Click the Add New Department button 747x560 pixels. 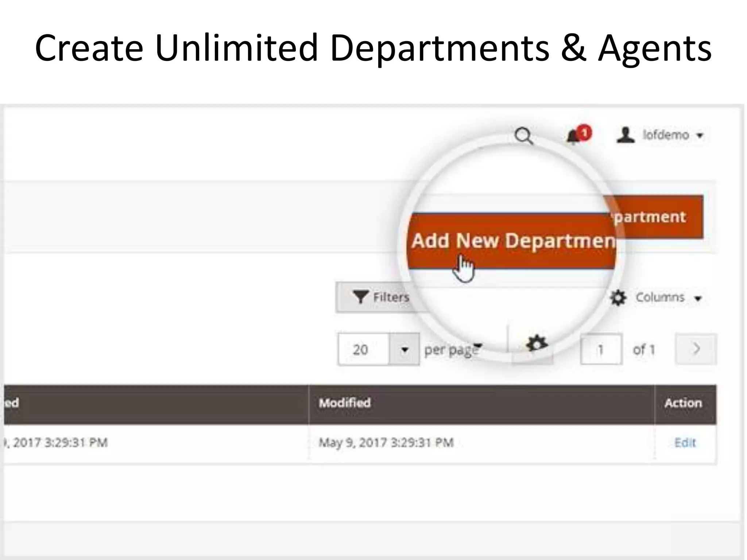point(512,241)
